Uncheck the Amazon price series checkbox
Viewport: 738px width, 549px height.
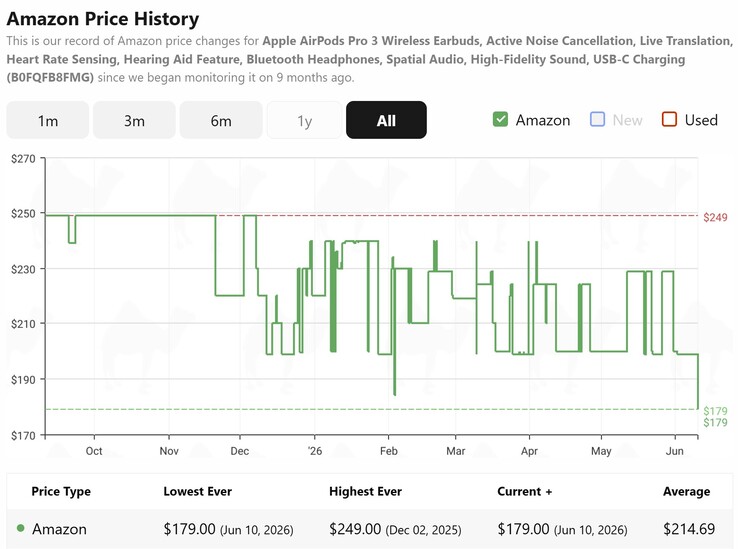tap(500, 119)
